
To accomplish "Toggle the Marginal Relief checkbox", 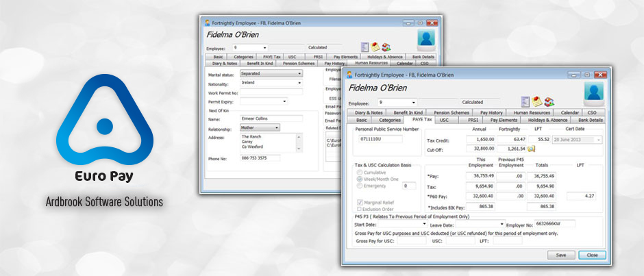I will tap(360, 202).
